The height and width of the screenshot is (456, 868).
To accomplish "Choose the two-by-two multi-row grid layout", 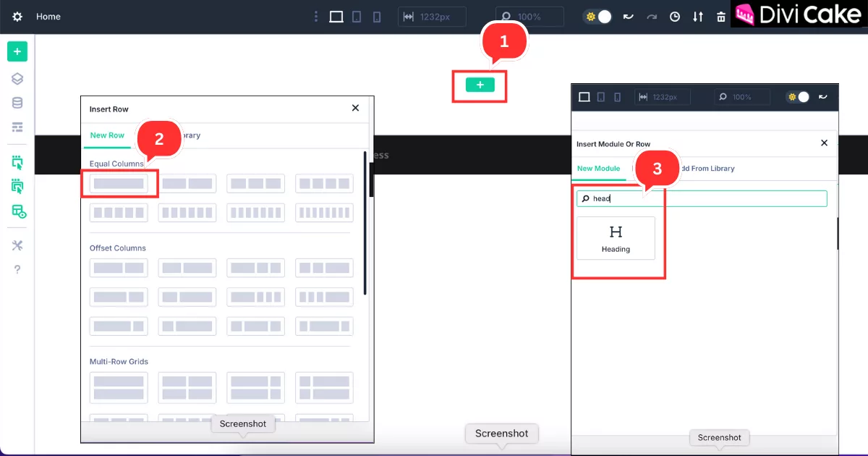I will (187, 388).
